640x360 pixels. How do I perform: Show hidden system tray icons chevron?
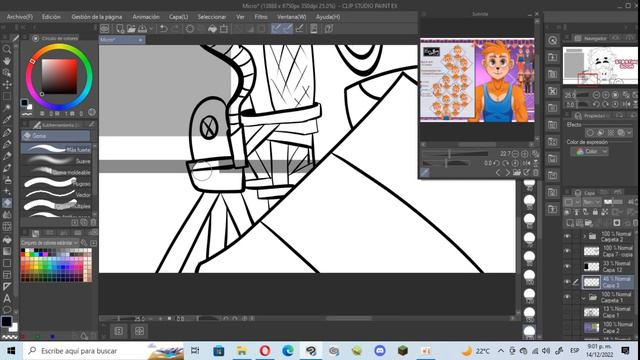click(x=501, y=351)
